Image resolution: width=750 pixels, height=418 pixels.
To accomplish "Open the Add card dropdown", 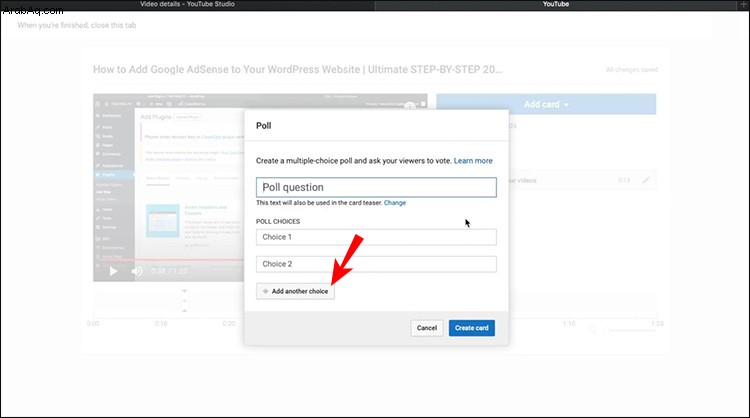I will click(x=546, y=104).
